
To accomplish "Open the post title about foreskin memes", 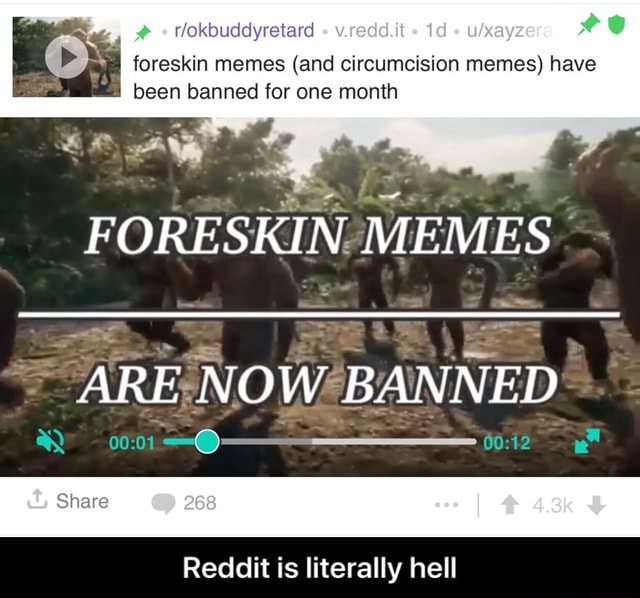I will pyautogui.click(x=365, y=77).
